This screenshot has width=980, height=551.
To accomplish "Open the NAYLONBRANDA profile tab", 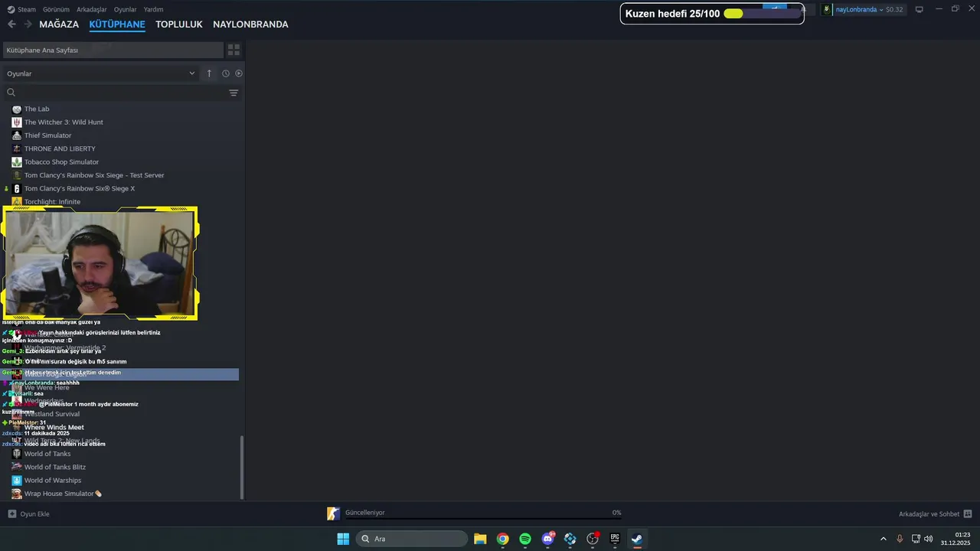I will click(250, 24).
